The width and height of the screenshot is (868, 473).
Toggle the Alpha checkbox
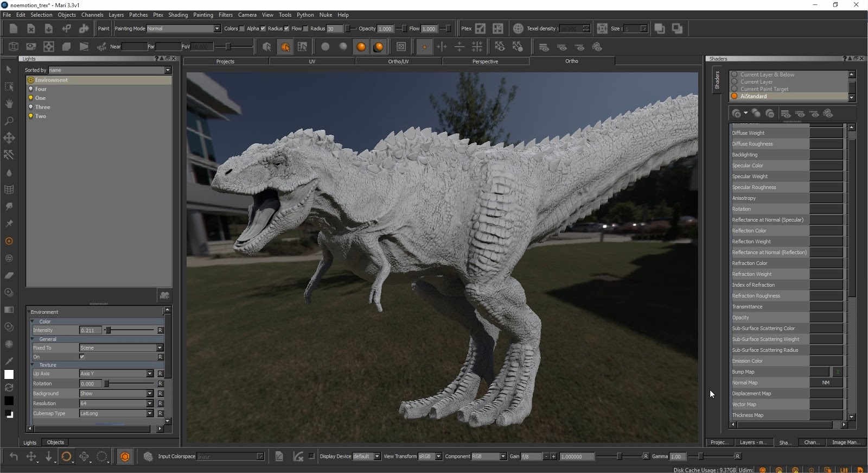pos(263,29)
